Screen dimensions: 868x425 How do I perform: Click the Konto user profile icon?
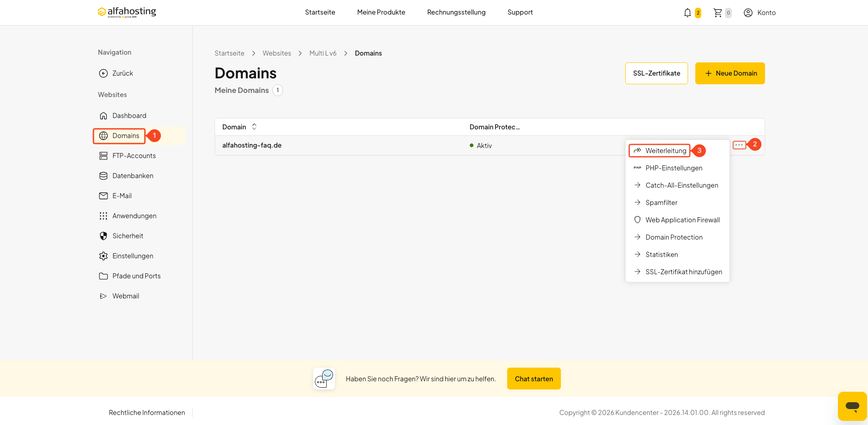coord(748,13)
